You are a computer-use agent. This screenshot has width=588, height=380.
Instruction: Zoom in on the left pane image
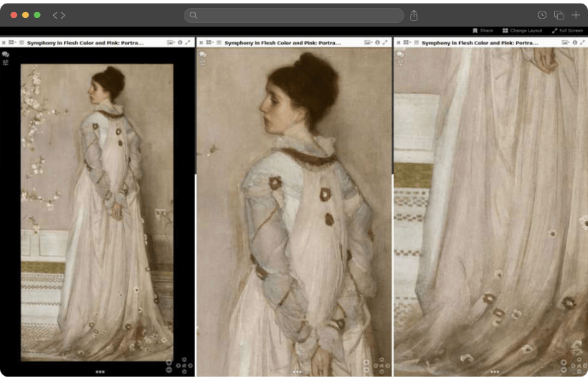tap(169, 362)
